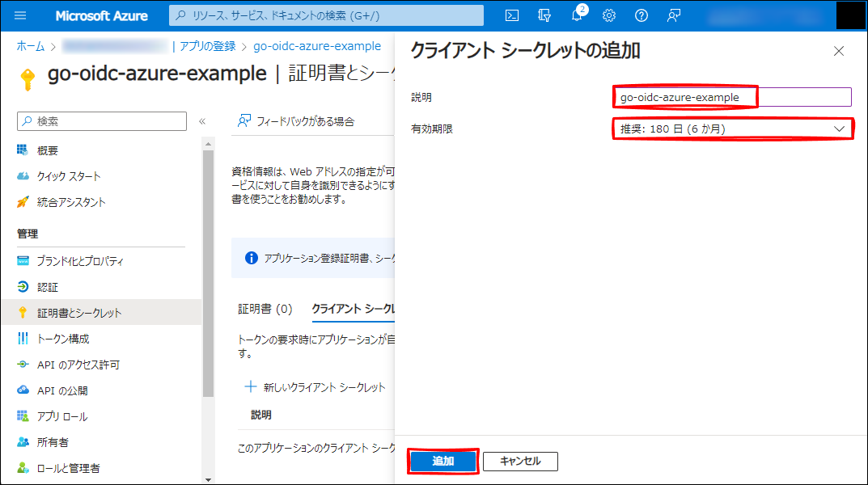Open クイック スタート in the sidebar
Image resolution: width=868 pixels, height=485 pixels.
[69, 176]
